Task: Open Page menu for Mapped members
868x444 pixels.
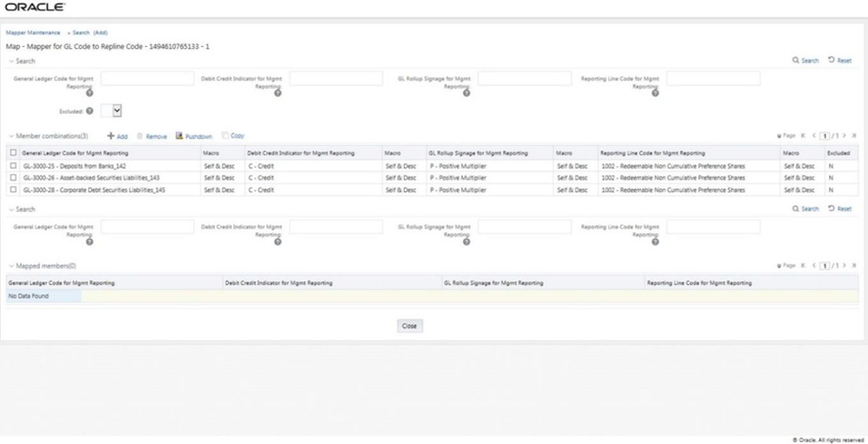Action: coord(786,265)
